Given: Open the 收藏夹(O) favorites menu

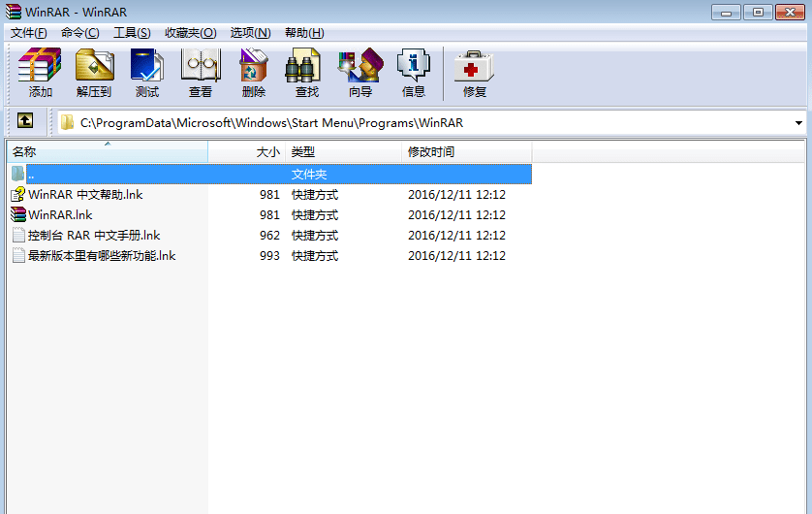Looking at the screenshot, I should tap(191, 33).
